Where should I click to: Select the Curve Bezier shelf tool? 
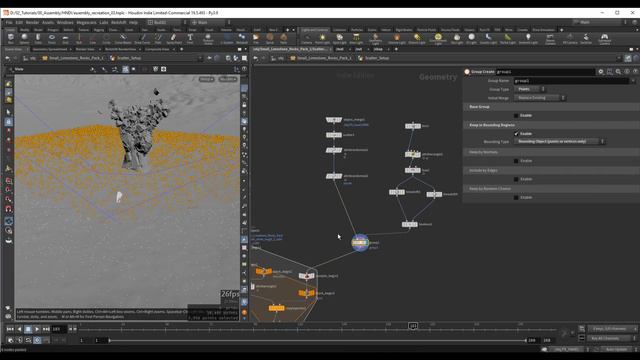click(123, 38)
